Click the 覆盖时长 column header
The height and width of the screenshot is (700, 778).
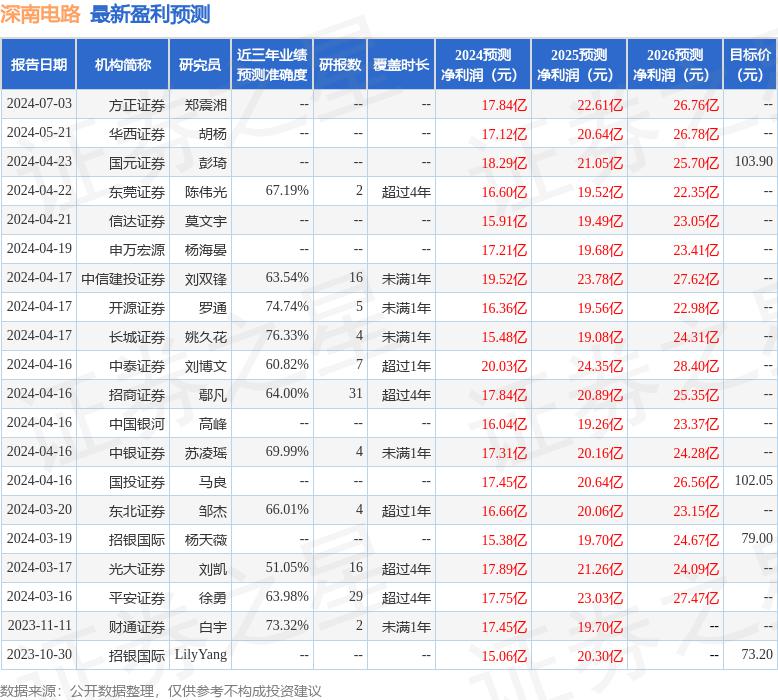click(401, 65)
